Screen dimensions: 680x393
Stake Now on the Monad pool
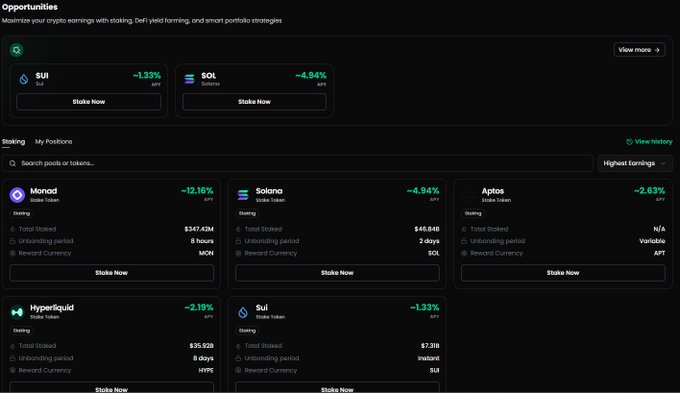click(111, 273)
